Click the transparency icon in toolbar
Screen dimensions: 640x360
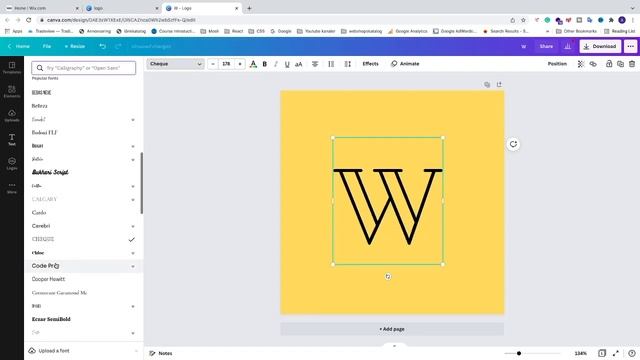(580, 64)
